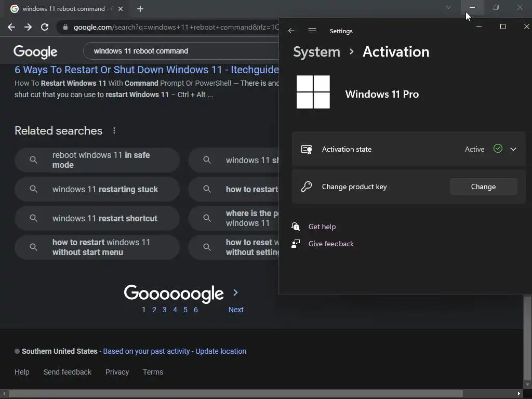The width and height of the screenshot is (532, 399).
Task: Click Update location link
Action: coord(221,351)
